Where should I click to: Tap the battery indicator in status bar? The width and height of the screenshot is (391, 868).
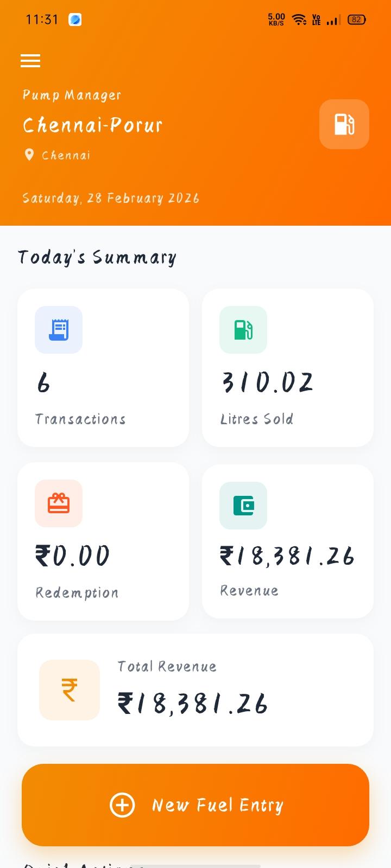tap(356, 20)
